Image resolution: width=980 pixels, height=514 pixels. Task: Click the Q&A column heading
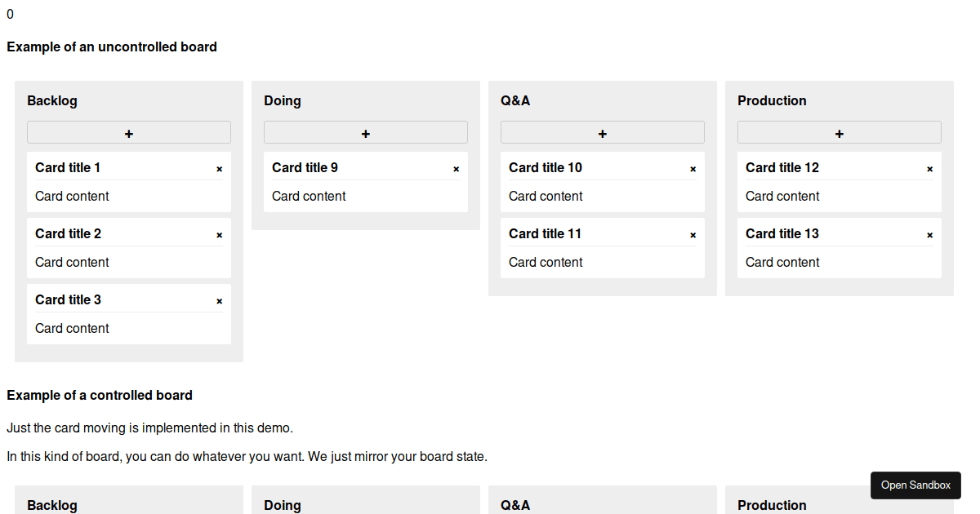515,100
